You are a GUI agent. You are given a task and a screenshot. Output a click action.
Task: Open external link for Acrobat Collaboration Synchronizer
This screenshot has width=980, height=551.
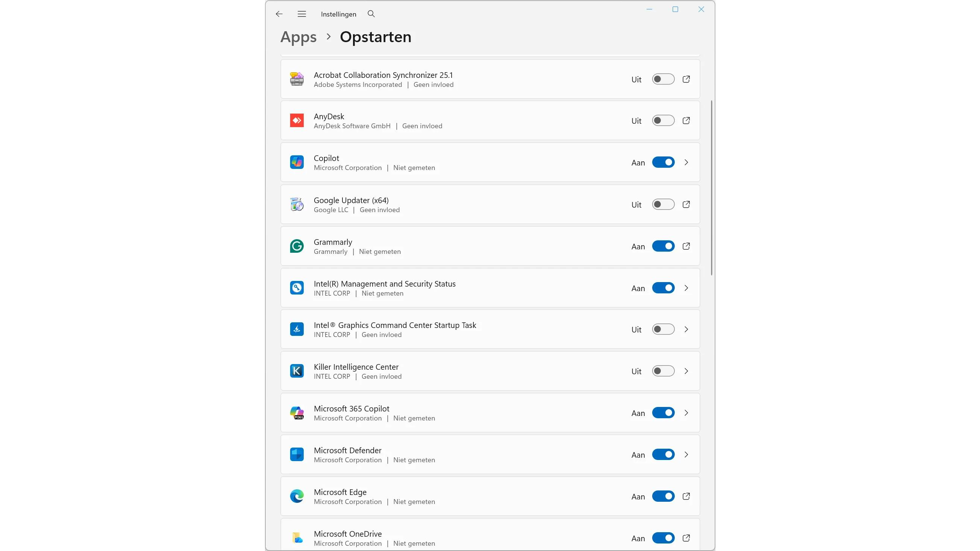coord(686,79)
